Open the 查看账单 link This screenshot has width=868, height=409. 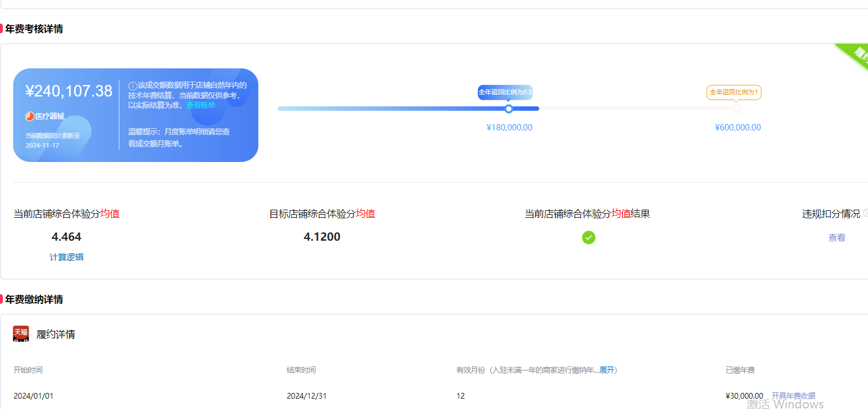pos(200,105)
